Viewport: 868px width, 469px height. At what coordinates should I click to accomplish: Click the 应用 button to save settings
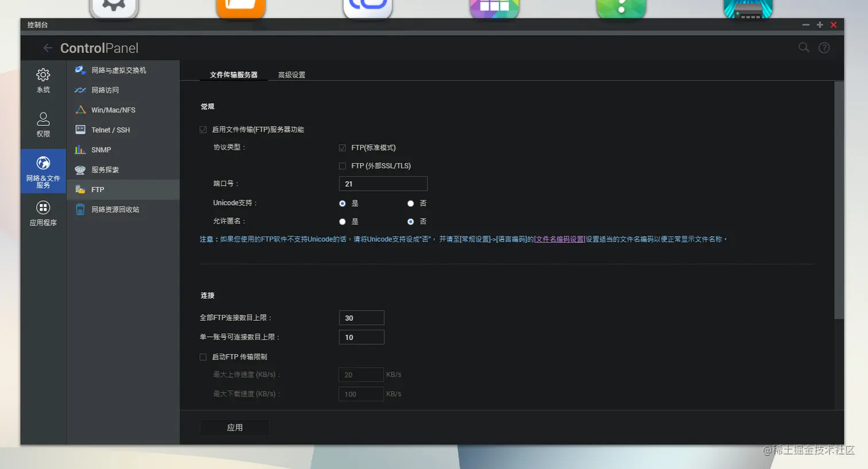click(234, 427)
